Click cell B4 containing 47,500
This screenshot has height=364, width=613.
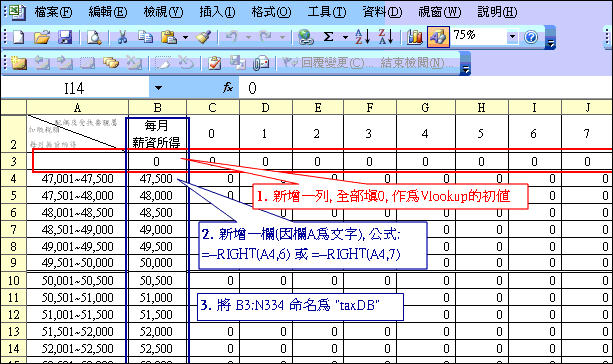pyautogui.click(x=157, y=179)
